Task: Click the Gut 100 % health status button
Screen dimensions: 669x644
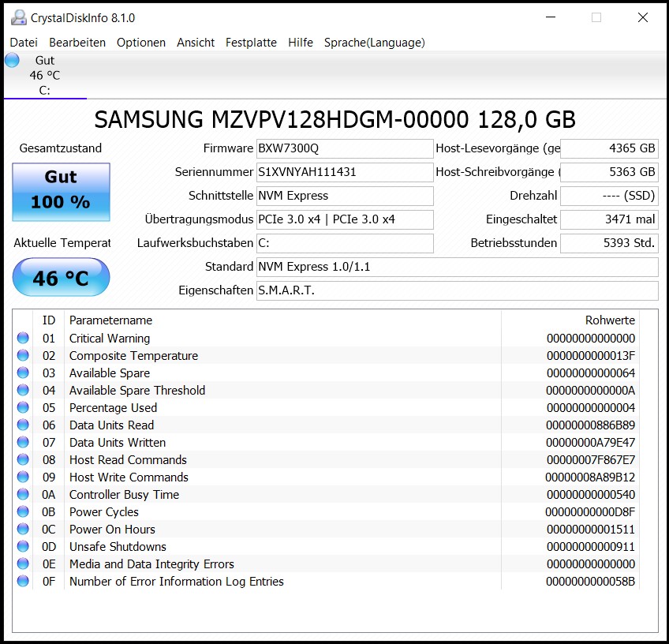Action: pyautogui.click(x=61, y=192)
